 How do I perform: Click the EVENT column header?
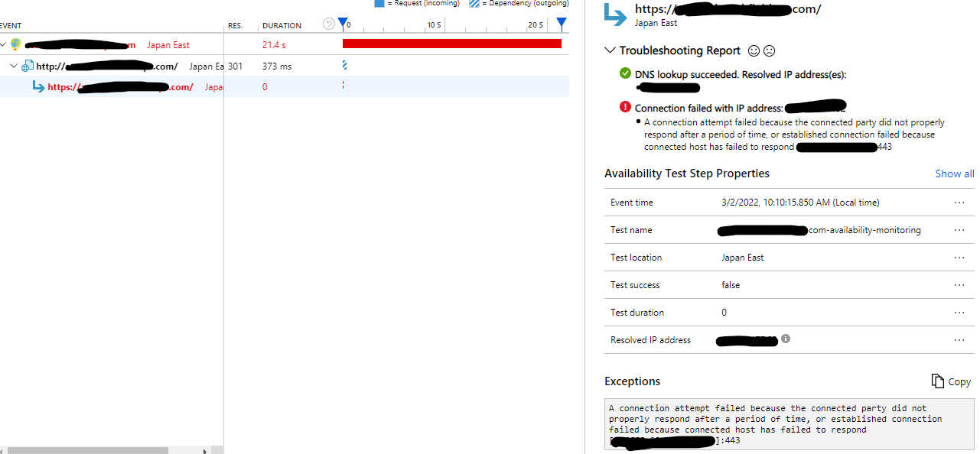click(x=11, y=25)
